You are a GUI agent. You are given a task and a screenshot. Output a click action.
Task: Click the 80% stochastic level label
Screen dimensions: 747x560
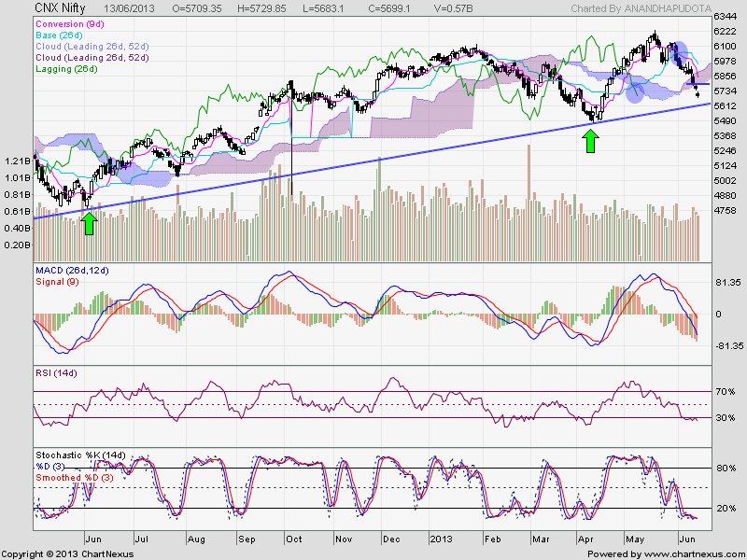[x=726, y=469]
